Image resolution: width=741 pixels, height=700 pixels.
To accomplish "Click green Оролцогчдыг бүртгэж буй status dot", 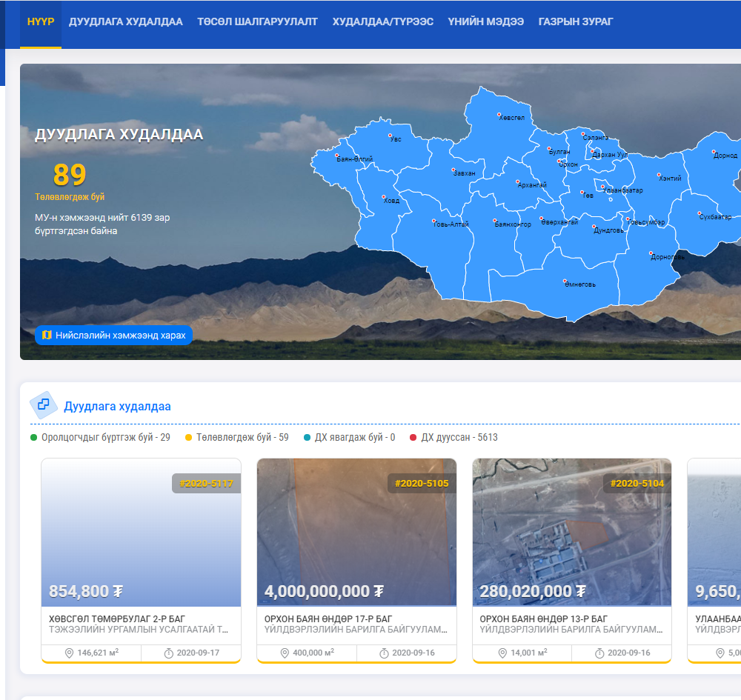I will pyautogui.click(x=33, y=437).
